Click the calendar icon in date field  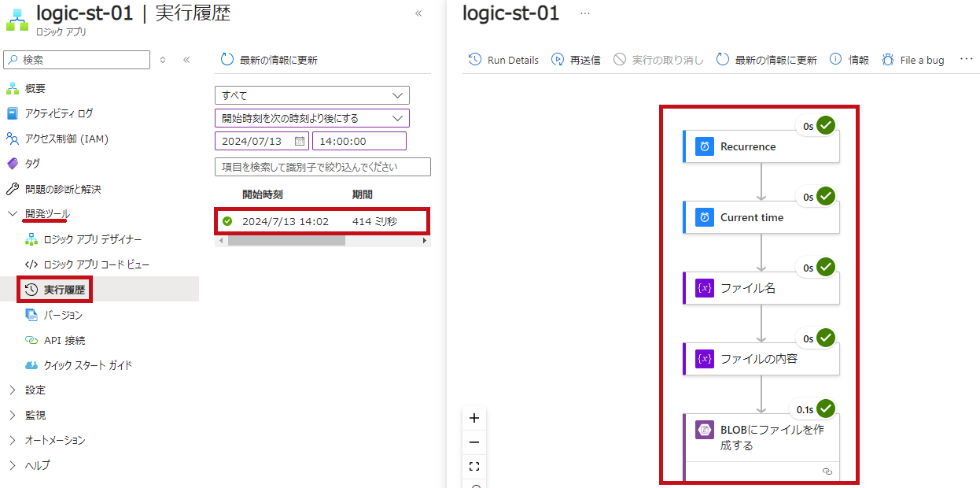click(300, 141)
